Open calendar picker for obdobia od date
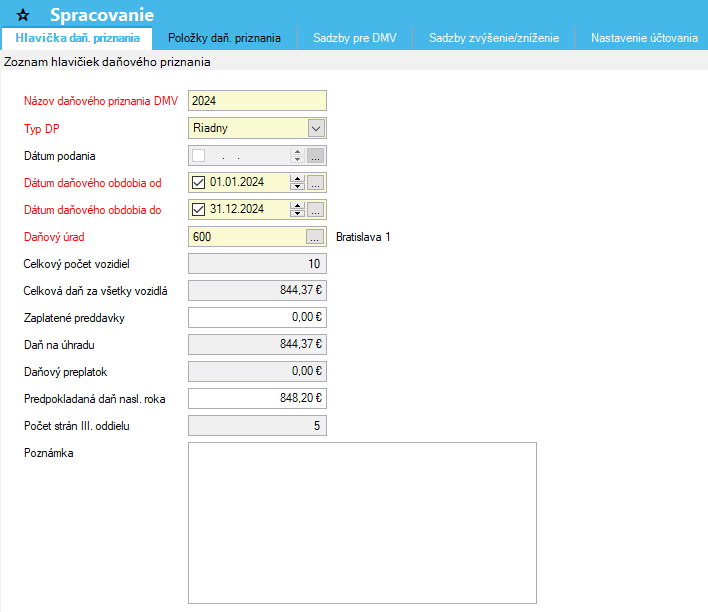The width and height of the screenshot is (708, 612). 316,182
